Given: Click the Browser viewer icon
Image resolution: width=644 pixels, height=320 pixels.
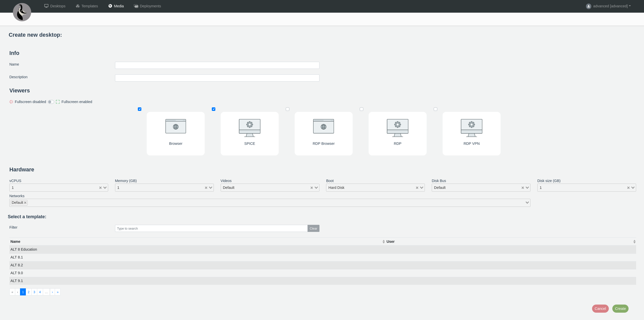Looking at the screenshot, I should [x=176, y=126].
